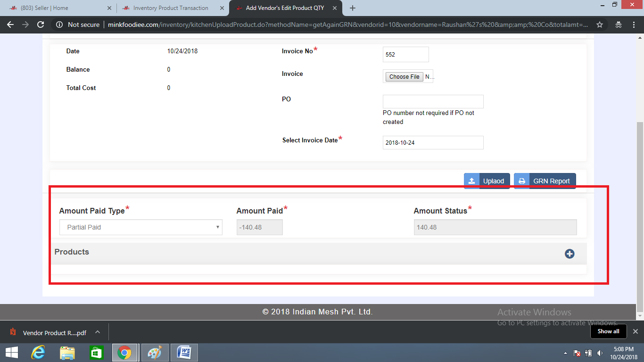Viewport: 644px width, 362px height.
Task: Focus the PO number input
Action: click(433, 102)
